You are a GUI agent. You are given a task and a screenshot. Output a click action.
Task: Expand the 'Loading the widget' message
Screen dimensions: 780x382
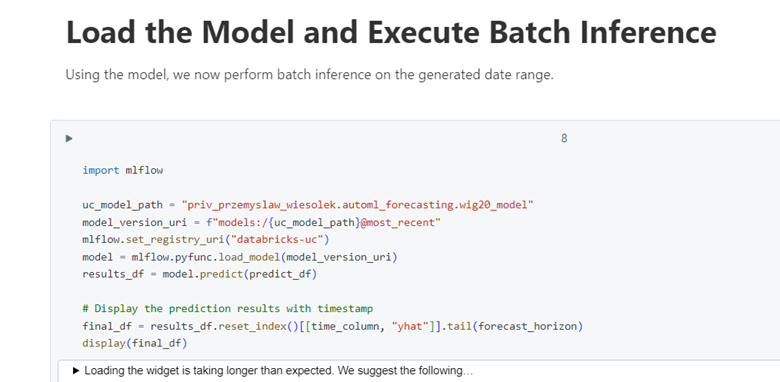point(76,371)
